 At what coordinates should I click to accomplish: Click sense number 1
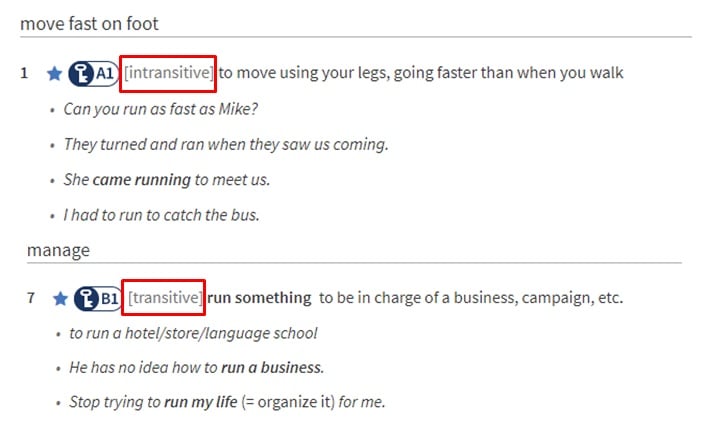pyautogui.click(x=24, y=73)
